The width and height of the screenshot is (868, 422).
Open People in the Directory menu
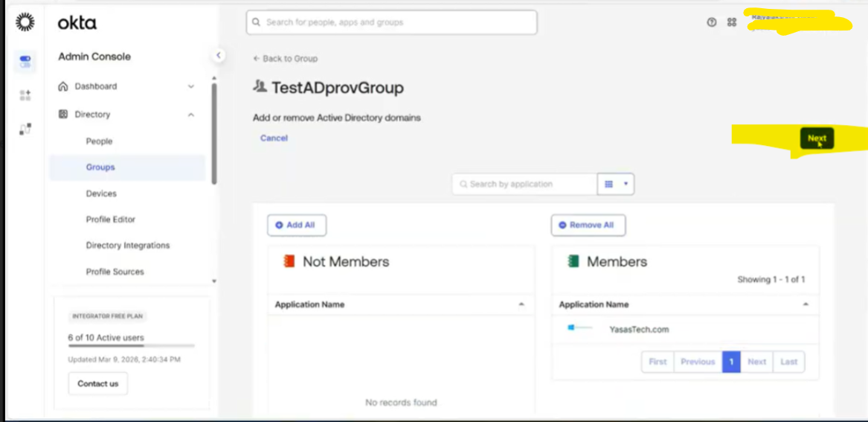point(99,141)
